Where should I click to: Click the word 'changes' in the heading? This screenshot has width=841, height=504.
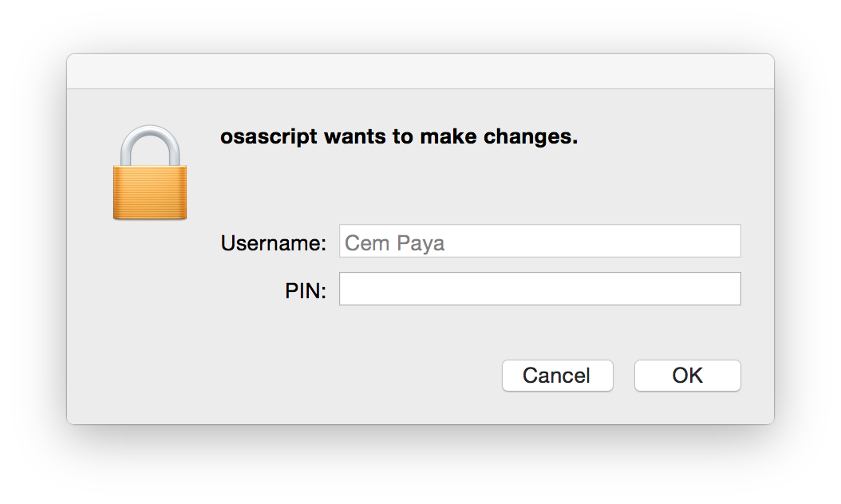pyautogui.click(x=530, y=137)
